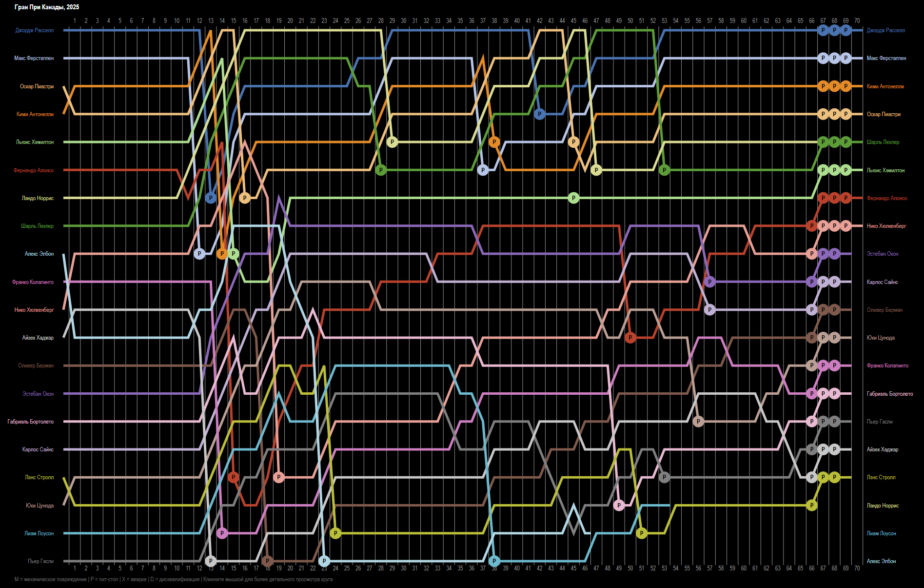
Task: Select Leclerc's lap 28 pit-stop marker
Action: [381, 170]
